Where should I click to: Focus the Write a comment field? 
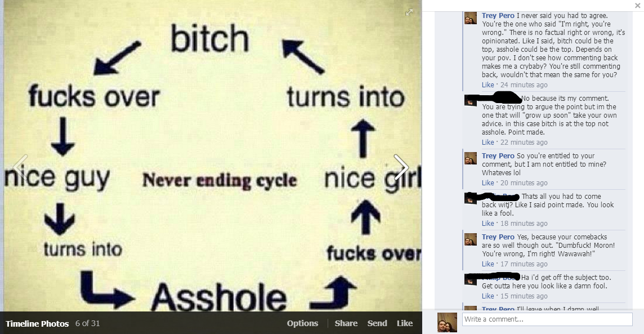coord(547,319)
